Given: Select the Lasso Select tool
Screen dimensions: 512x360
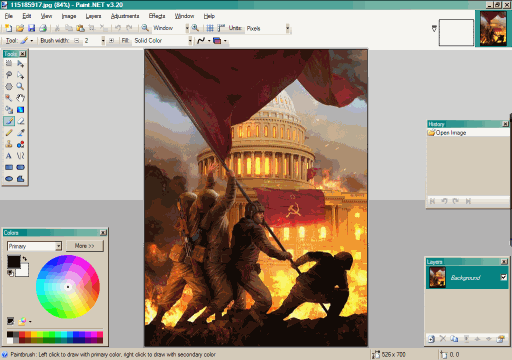Looking at the screenshot, I should (x=9, y=75).
